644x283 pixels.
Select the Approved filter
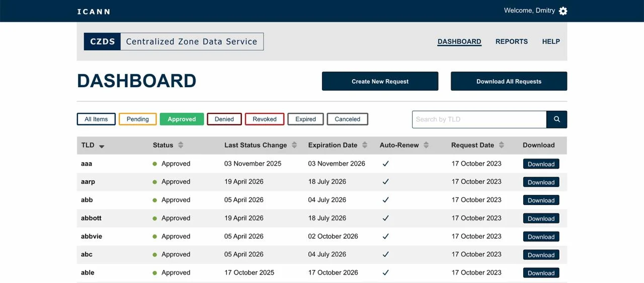coord(182,119)
